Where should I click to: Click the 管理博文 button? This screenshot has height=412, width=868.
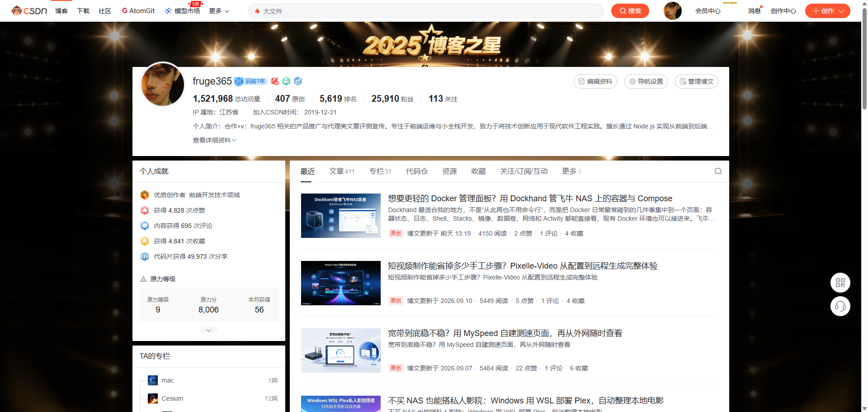697,81
